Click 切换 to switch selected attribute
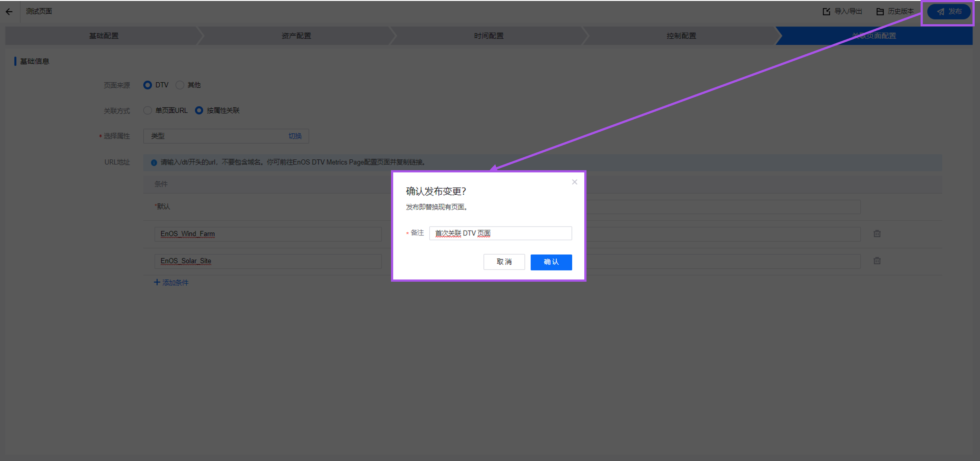The height and width of the screenshot is (461, 980). 295,136
